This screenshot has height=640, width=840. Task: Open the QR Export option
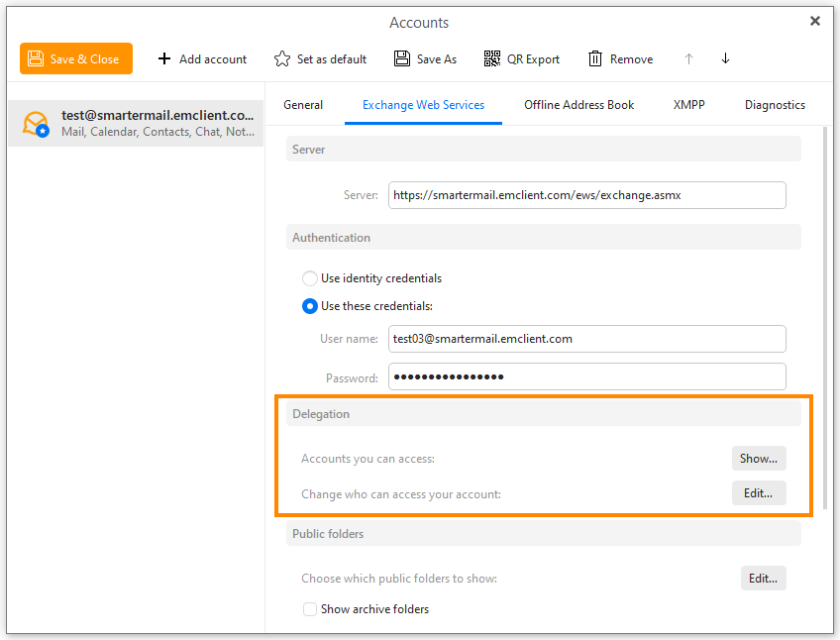521,58
